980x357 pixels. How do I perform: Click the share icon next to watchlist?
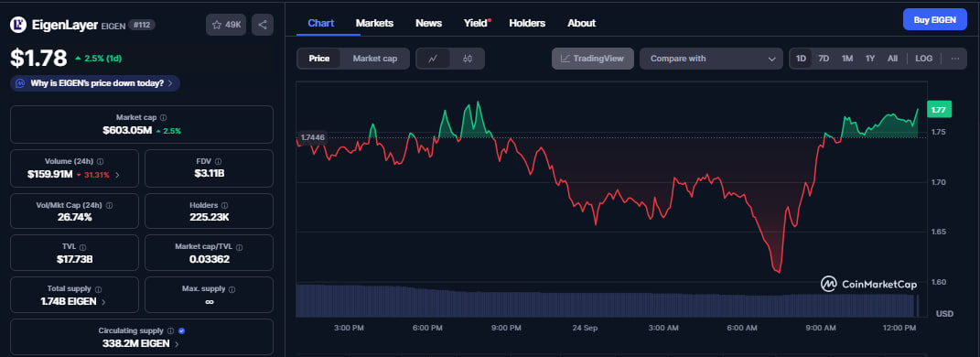pyautogui.click(x=263, y=25)
